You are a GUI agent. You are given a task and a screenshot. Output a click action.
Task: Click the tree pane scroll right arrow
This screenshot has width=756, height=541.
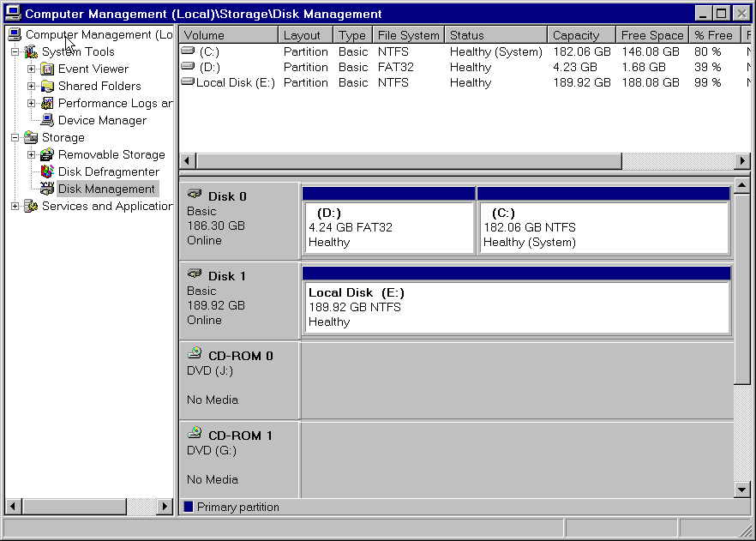pyautogui.click(x=165, y=507)
